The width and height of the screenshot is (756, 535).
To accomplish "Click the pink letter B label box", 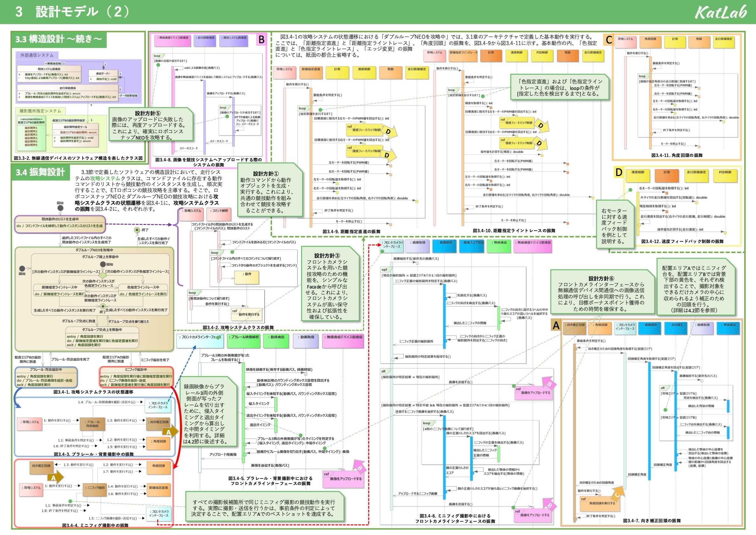I will tap(261, 39).
